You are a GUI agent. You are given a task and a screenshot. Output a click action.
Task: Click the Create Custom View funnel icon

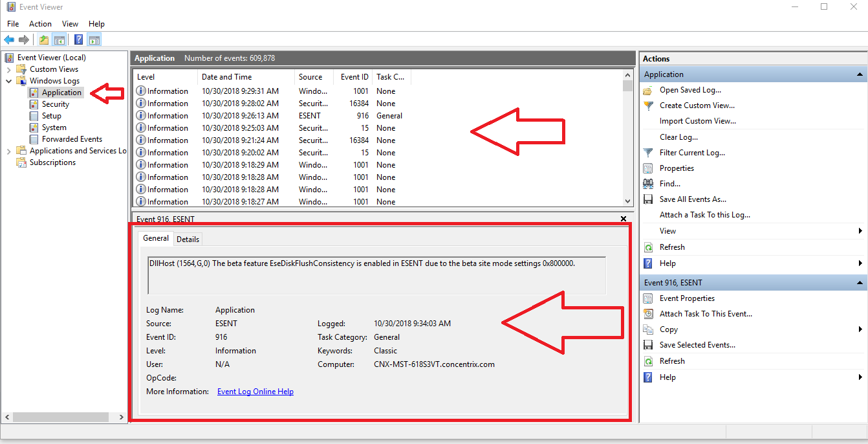(x=648, y=105)
